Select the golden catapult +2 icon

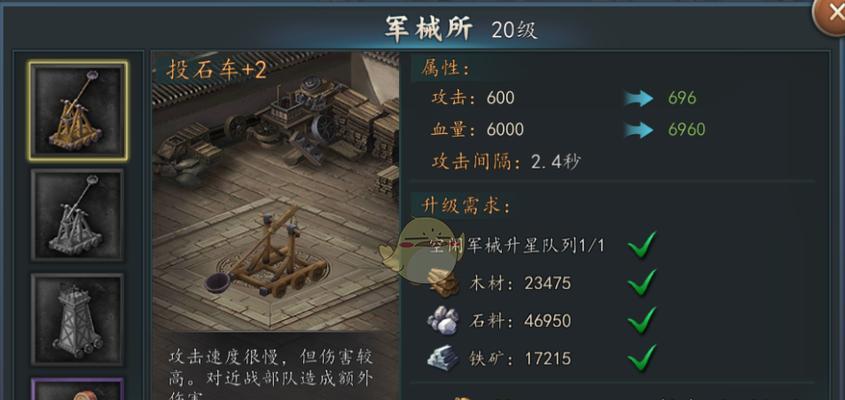point(78,111)
